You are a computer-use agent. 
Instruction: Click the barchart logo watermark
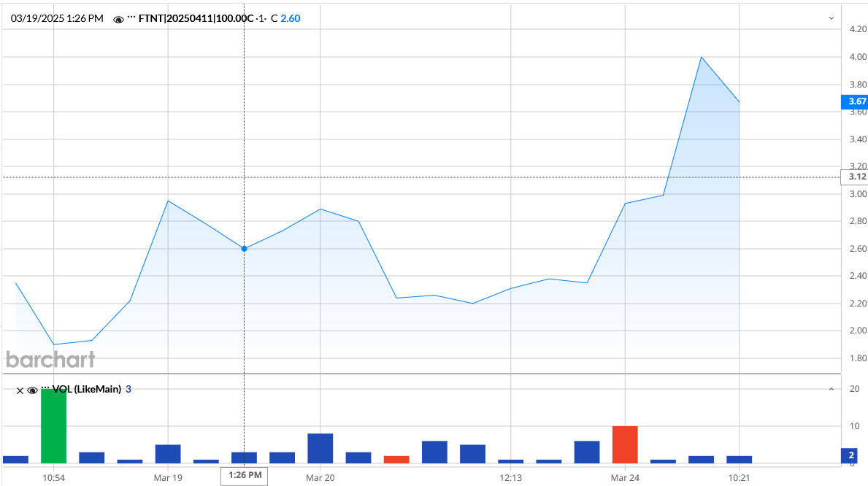(50, 359)
